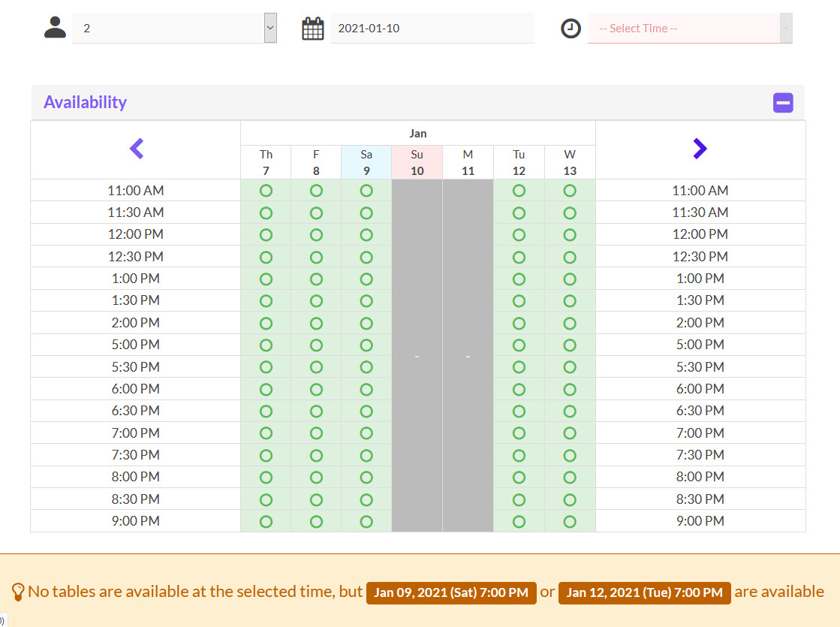
Task: Click the calendar icon beside date
Action: tap(313, 29)
